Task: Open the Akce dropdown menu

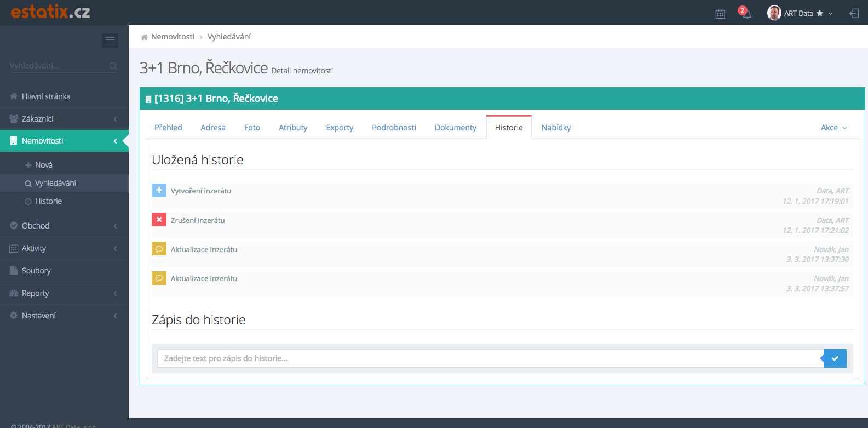Action: pyautogui.click(x=834, y=128)
